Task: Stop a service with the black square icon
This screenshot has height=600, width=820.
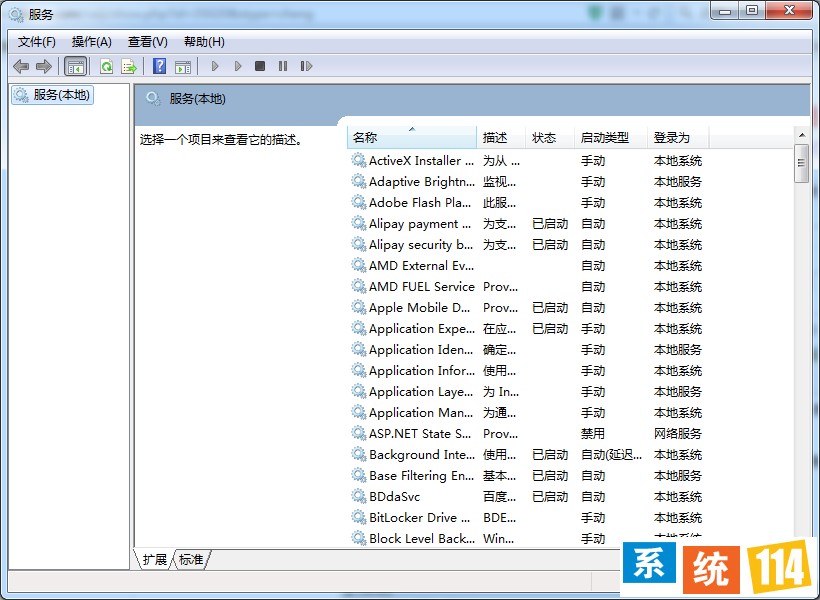Action: [x=260, y=66]
